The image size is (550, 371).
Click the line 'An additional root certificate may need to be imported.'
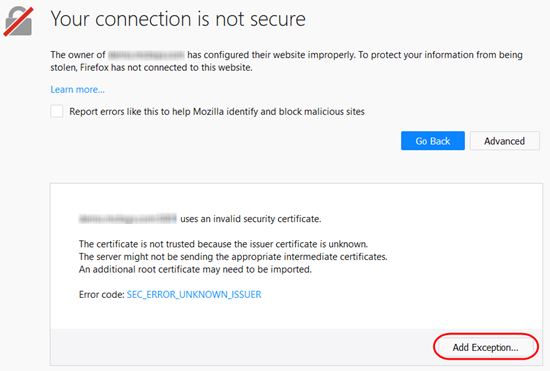195,269
